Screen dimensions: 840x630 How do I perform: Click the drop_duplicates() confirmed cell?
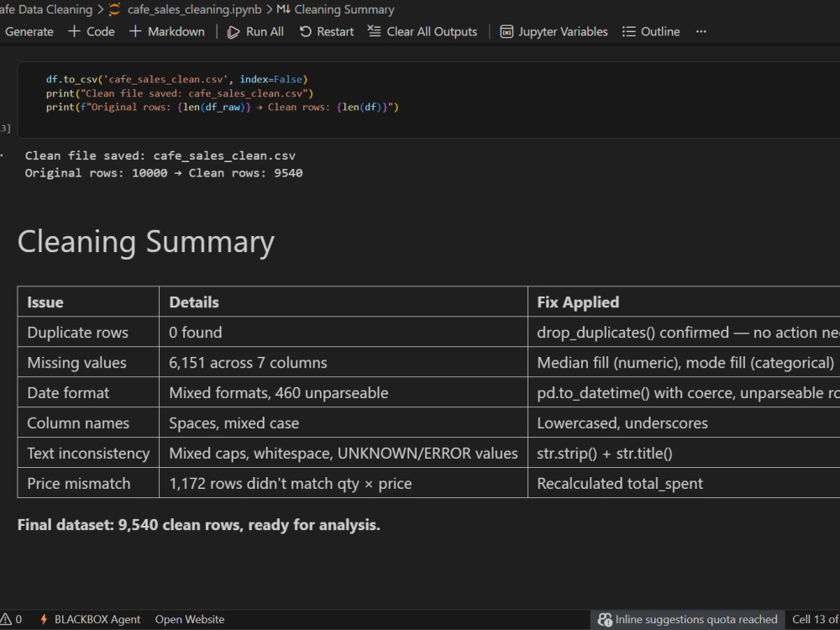(685, 333)
